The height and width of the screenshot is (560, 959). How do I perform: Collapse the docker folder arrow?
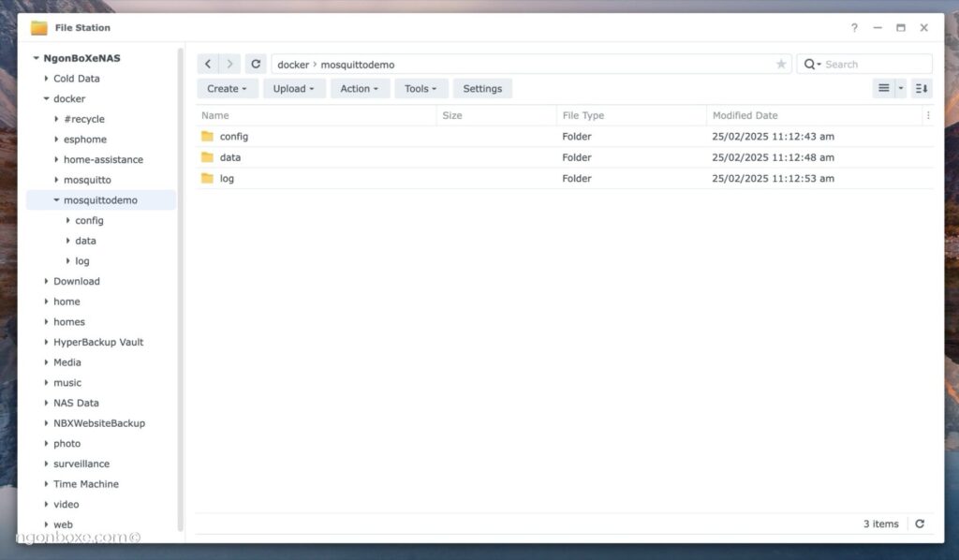46,98
